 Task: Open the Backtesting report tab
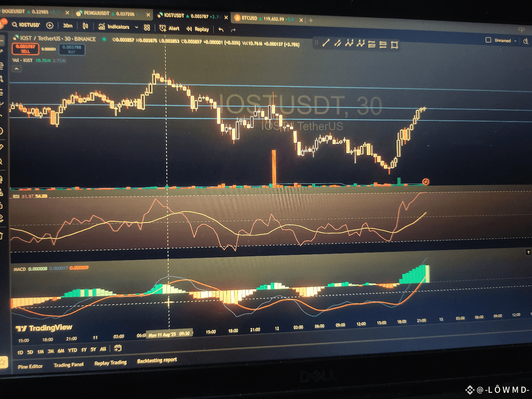pyautogui.click(x=157, y=361)
